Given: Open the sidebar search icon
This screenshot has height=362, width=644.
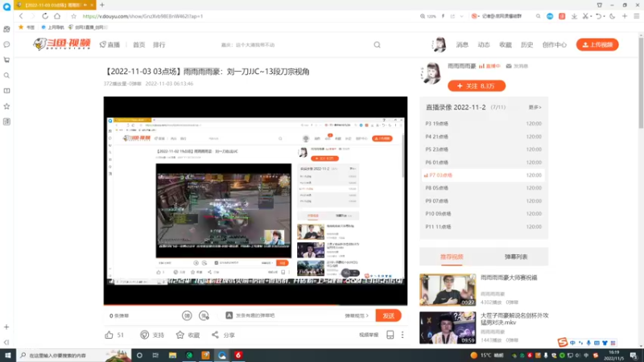Looking at the screenshot, I should (6, 76).
